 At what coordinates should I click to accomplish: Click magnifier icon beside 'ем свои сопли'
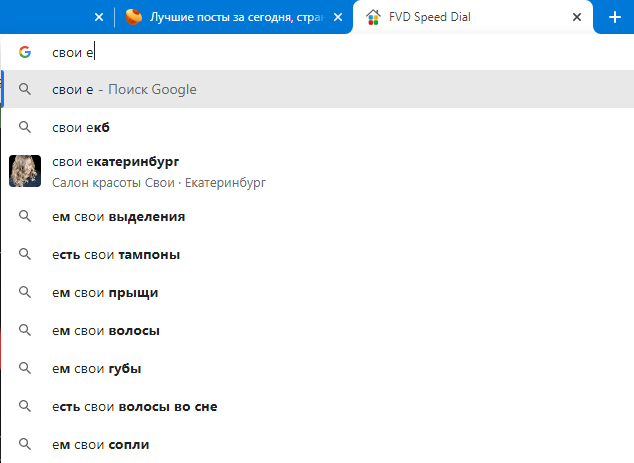(x=25, y=444)
